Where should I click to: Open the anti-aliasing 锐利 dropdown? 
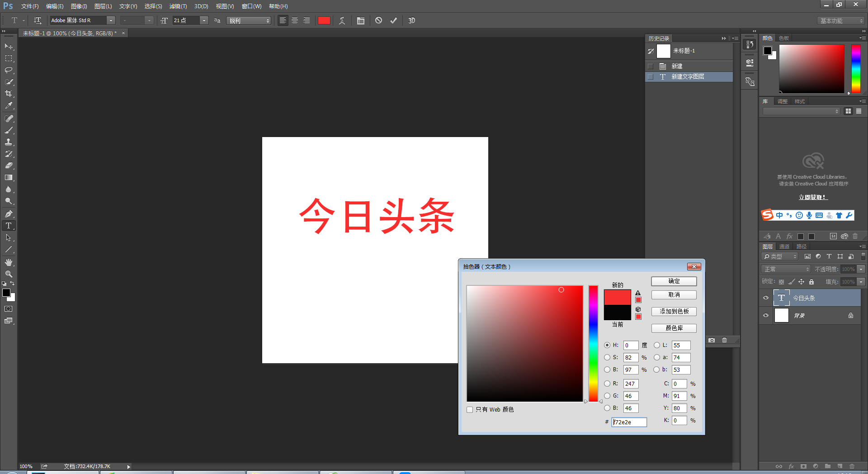tap(249, 20)
